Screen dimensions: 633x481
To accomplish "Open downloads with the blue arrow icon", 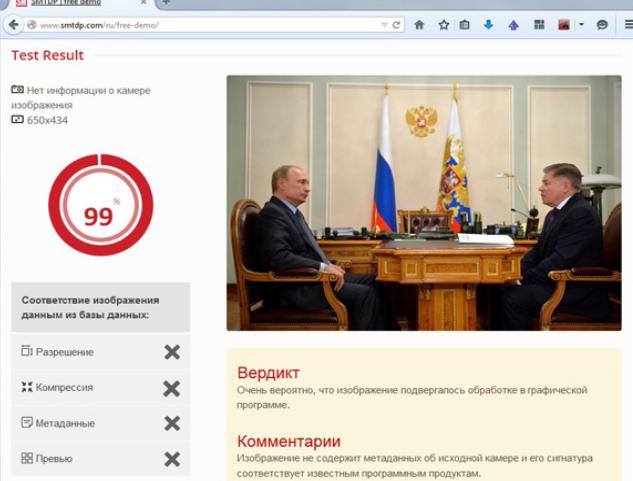I will click(488, 25).
